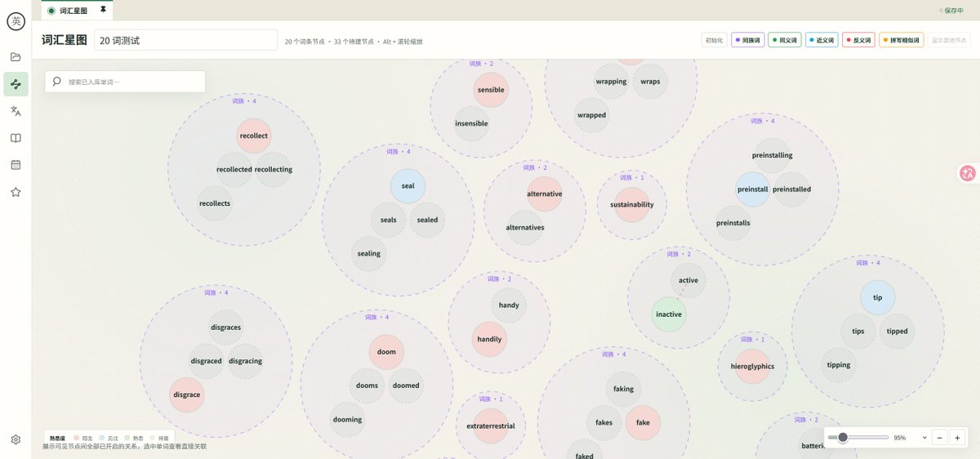
Task: Open the calendar icon in sidebar
Action: click(x=16, y=165)
